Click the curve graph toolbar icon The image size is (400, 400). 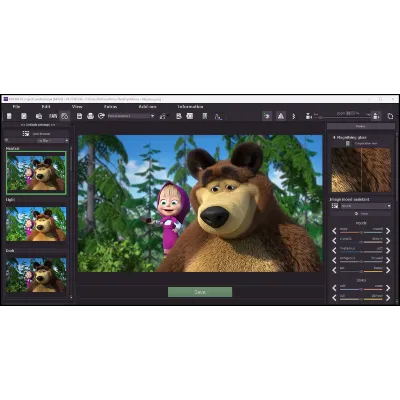click(x=218, y=116)
